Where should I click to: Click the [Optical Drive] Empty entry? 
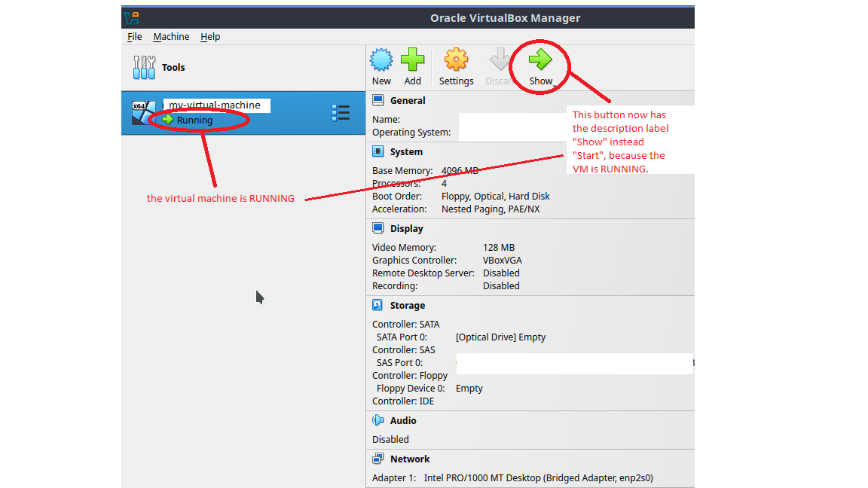(500, 337)
